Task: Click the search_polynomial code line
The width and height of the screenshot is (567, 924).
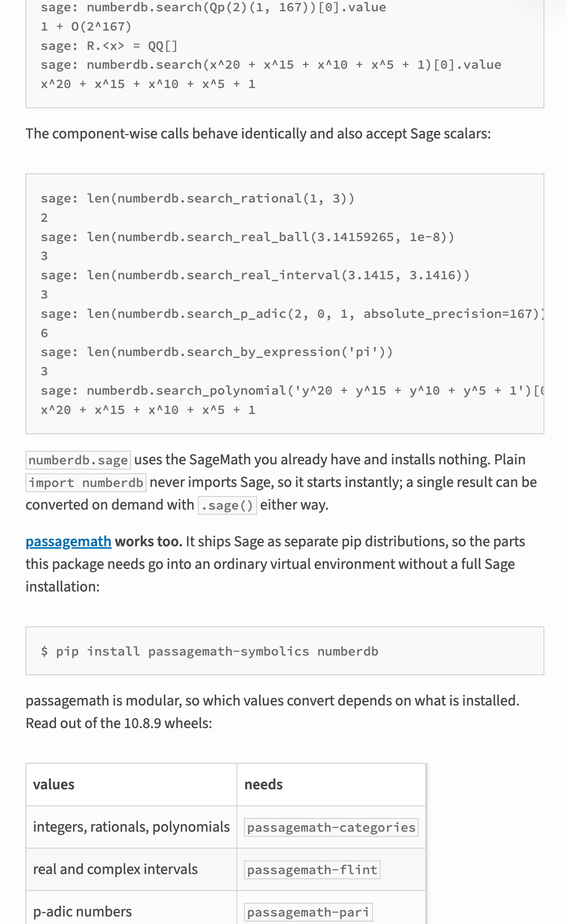Action: point(292,390)
